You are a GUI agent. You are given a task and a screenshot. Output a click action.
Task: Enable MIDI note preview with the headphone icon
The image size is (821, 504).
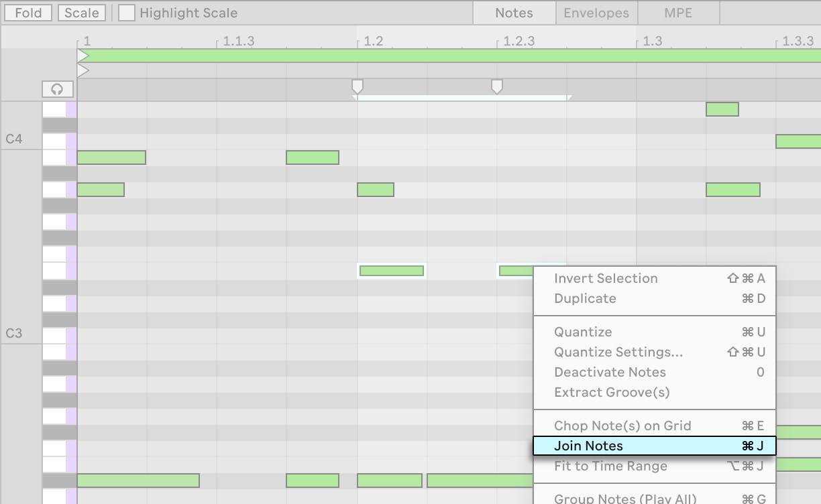tap(57, 88)
